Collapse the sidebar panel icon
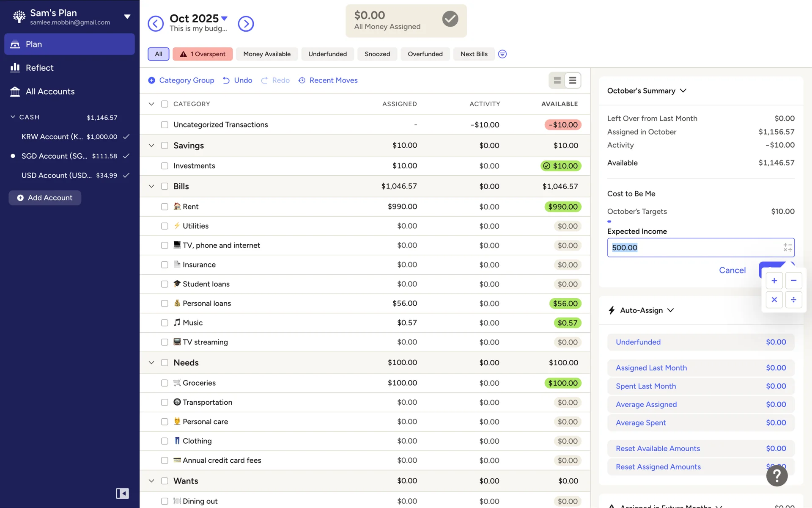The image size is (812, 508). (122, 493)
